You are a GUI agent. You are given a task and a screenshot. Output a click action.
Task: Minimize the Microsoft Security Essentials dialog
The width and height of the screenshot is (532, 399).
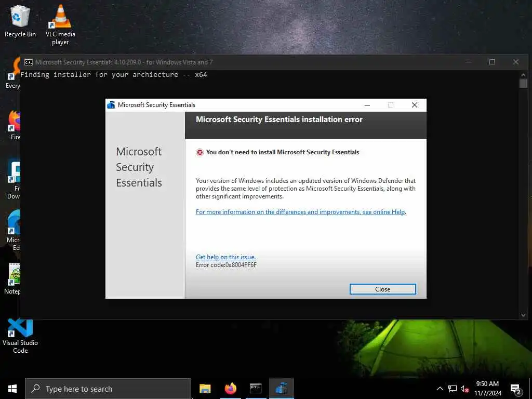coord(367,105)
